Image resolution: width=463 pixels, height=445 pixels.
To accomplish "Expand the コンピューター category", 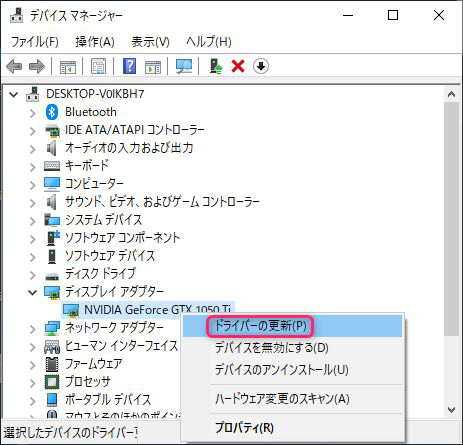I will (32, 184).
